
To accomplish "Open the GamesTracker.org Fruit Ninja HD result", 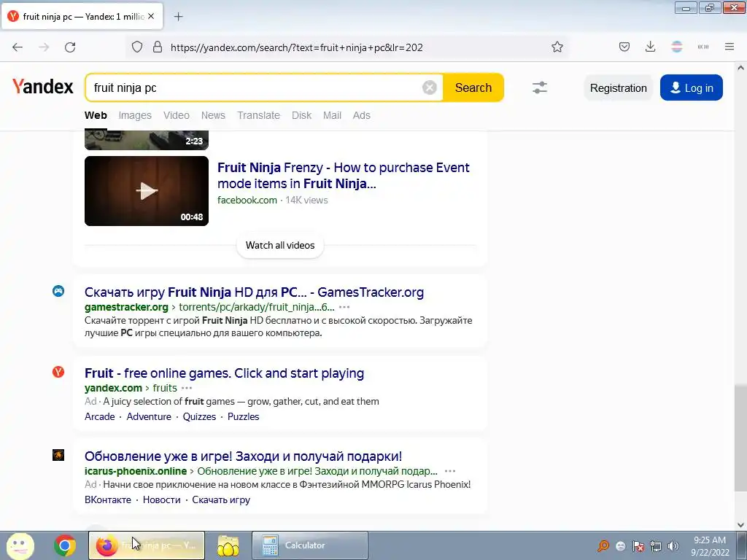I will tap(254, 292).
